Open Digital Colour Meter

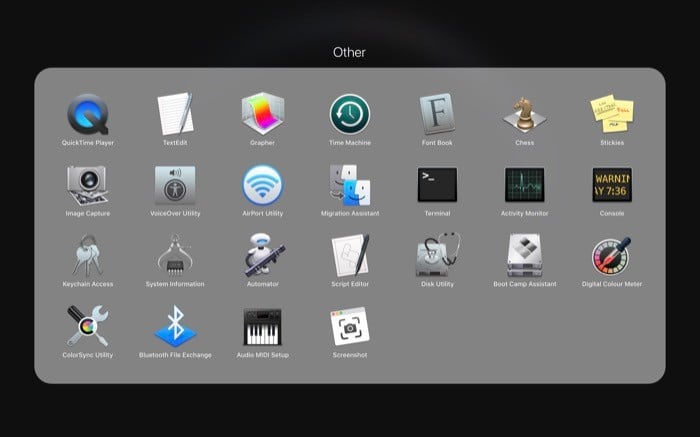(x=612, y=256)
